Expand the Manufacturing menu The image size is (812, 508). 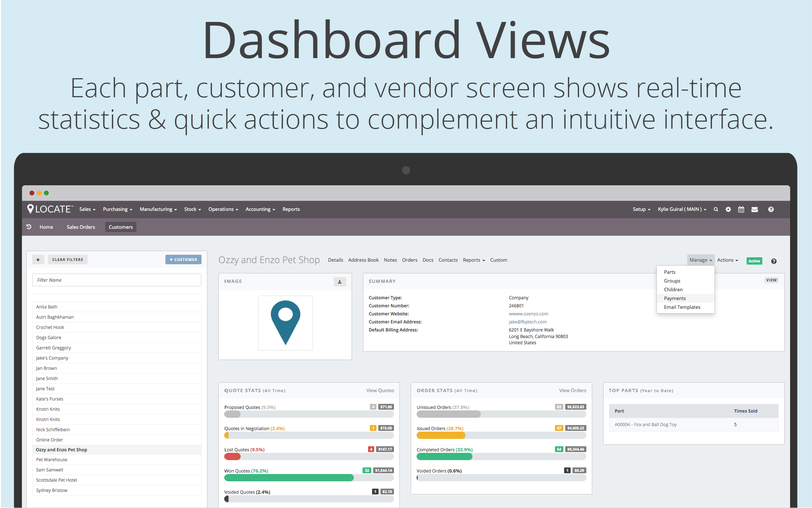click(158, 209)
